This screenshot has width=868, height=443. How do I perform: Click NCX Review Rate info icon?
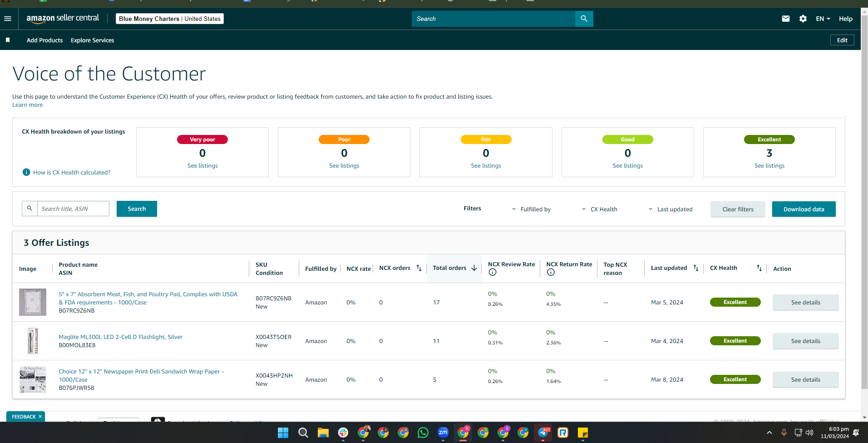click(493, 272)
